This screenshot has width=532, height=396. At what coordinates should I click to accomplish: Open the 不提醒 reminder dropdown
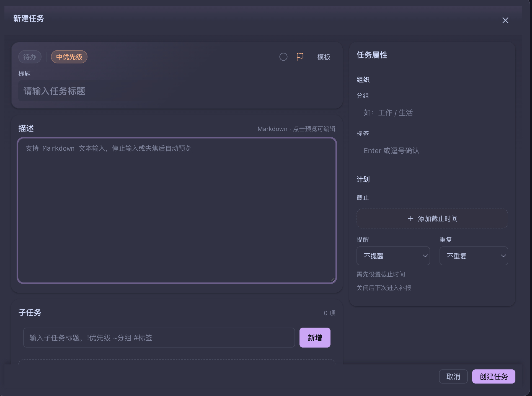point(393,256)
